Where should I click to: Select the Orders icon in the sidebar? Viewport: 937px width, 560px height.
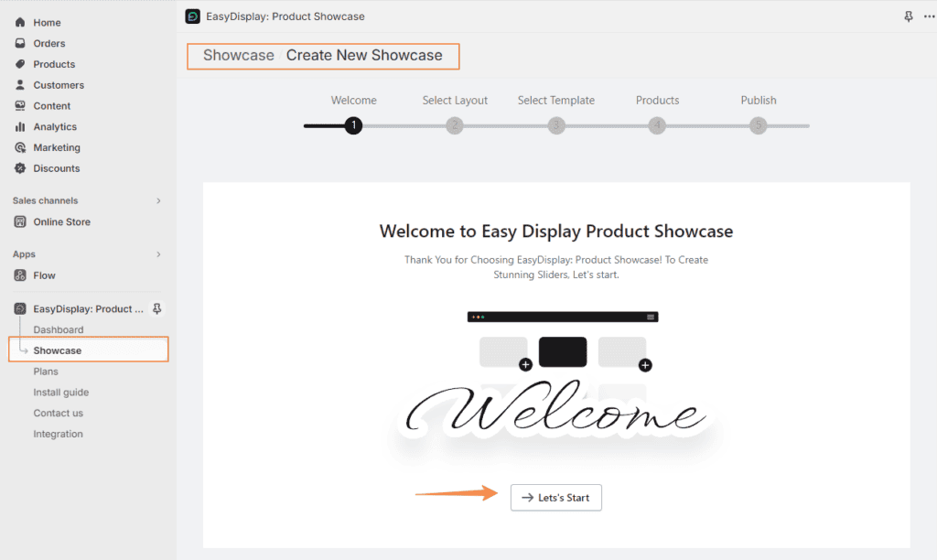[19, 43]
